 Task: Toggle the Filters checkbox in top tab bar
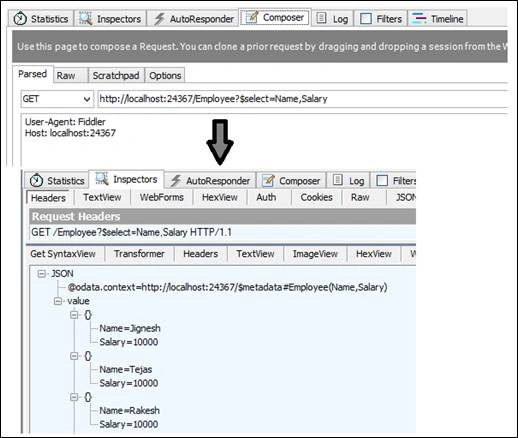click(366, 19)
